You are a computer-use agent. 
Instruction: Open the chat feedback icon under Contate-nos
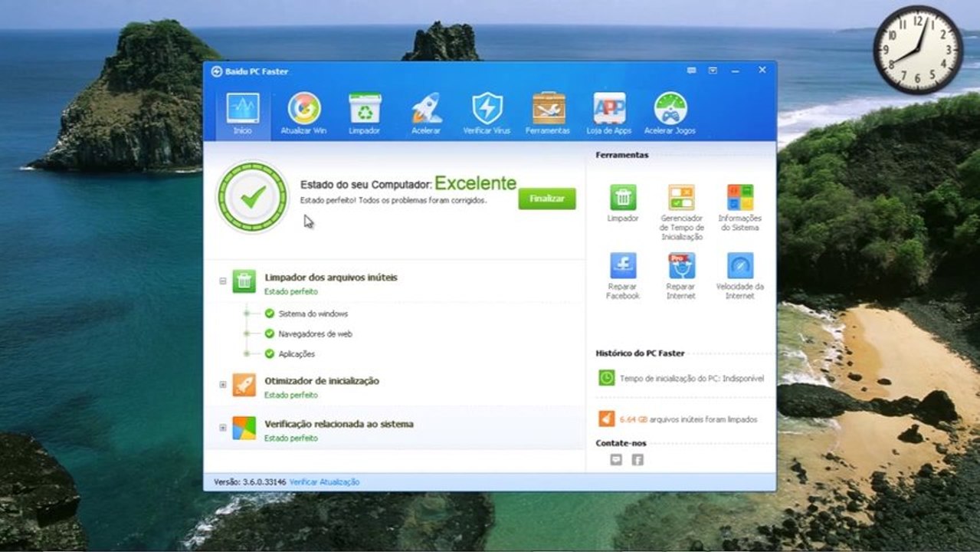pyautogui.click(x=616, y=460)
